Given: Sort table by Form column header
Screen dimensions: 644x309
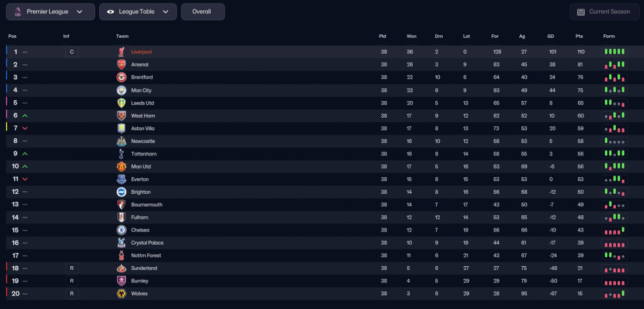Looking at the screenshot, I should (609, 36).
